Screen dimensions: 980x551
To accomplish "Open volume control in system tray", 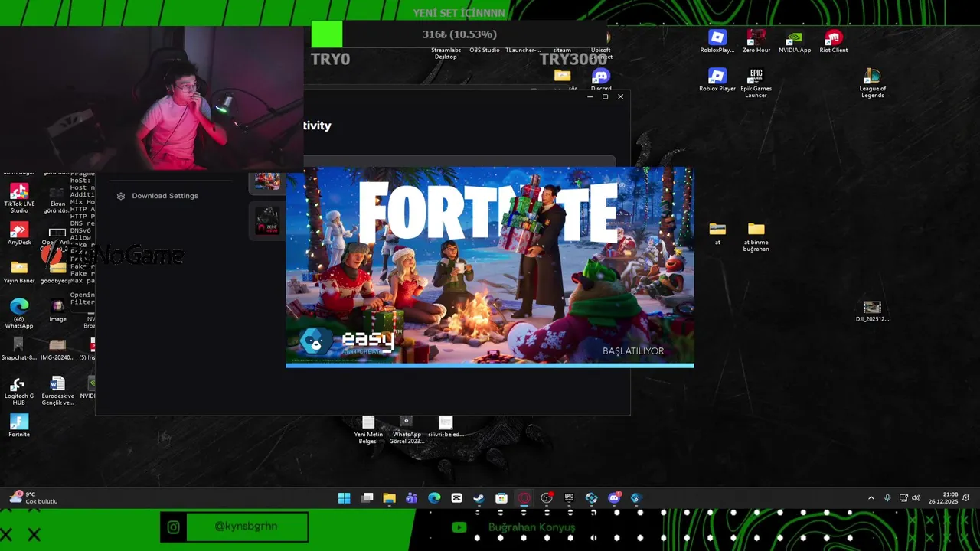I will click(x=916, y=498).
